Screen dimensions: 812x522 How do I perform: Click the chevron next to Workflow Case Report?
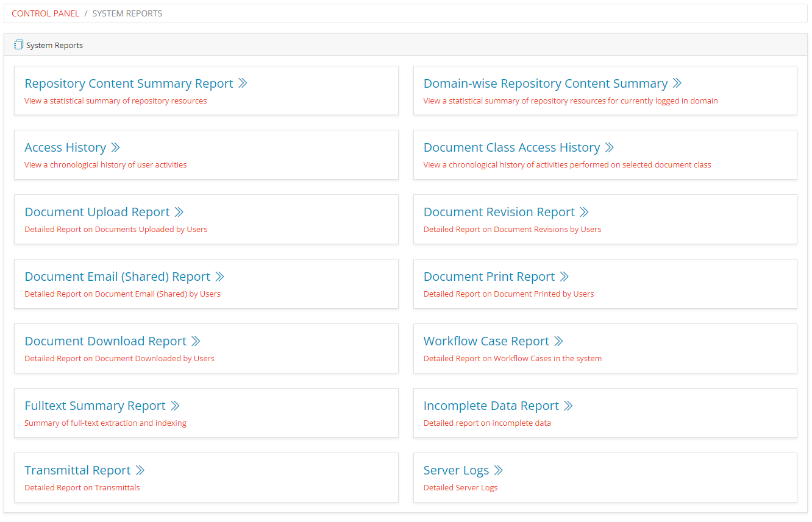[558, 340]
